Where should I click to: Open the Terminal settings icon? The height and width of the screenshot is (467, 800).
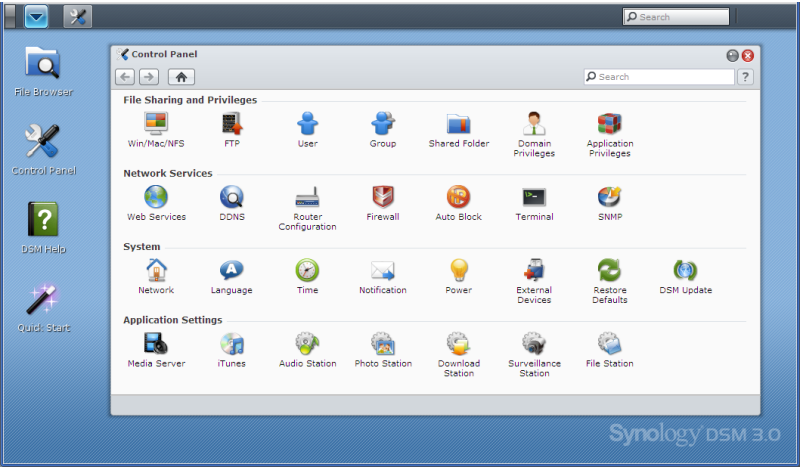534,197
